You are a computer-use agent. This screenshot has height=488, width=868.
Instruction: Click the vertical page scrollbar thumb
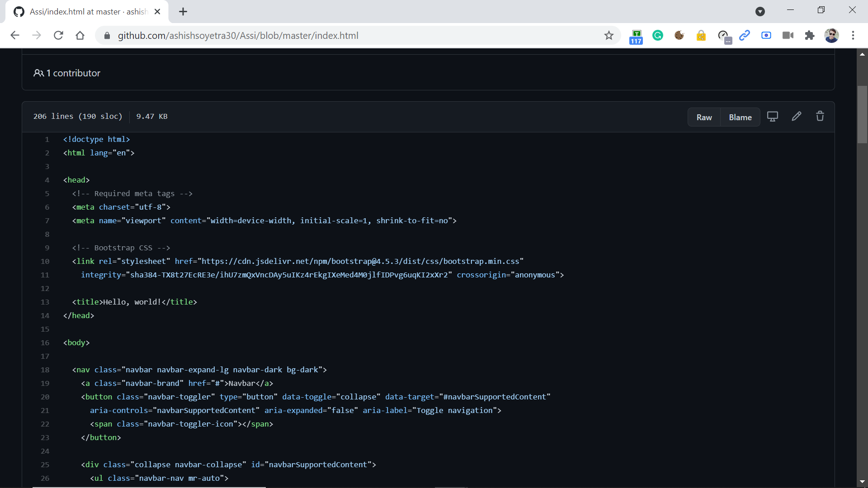click(x=862, y=115)
